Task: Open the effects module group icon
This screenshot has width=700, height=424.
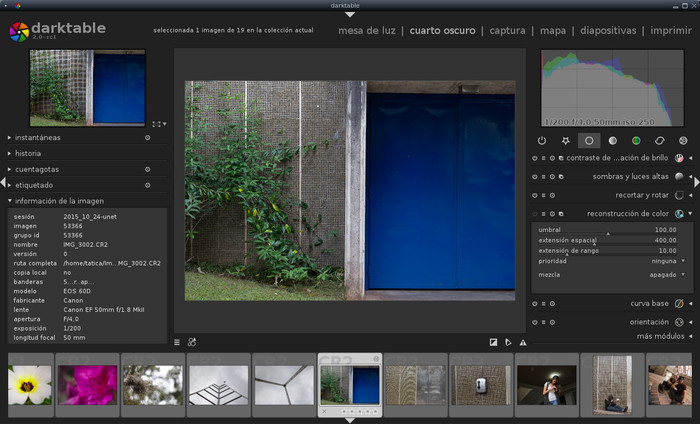Action: tap(683, 141)
